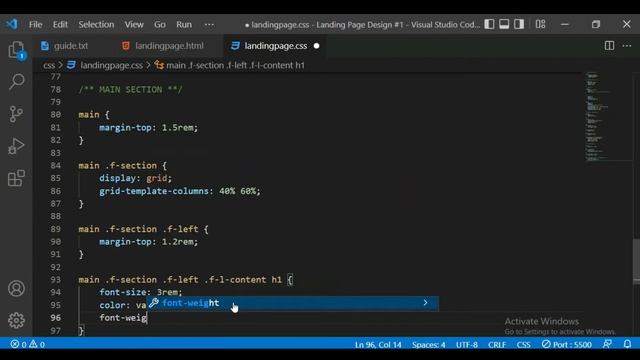Image resolution: width=640 pixels, height=360 pixels.
Task: Expand the font-weight suggestion details arrow
Action: tap(425, 303)
